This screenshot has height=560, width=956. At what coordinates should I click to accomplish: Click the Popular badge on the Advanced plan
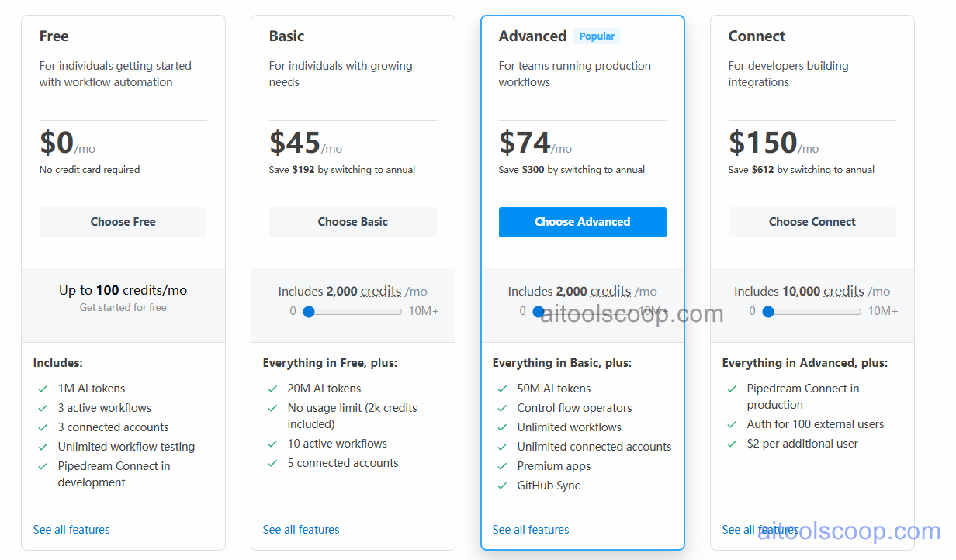tap(597, 36)
